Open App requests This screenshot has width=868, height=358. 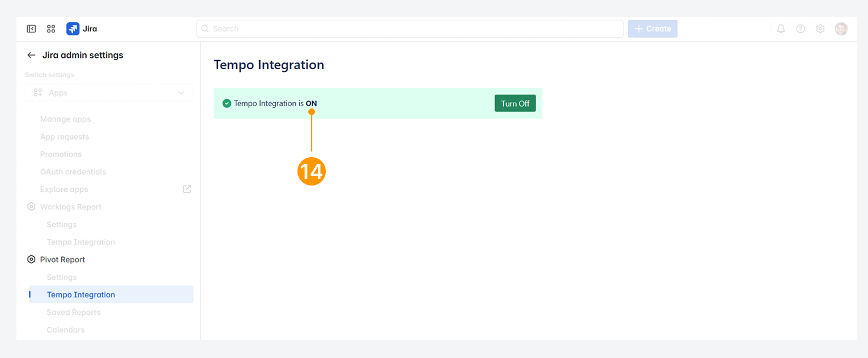(65, 137)
